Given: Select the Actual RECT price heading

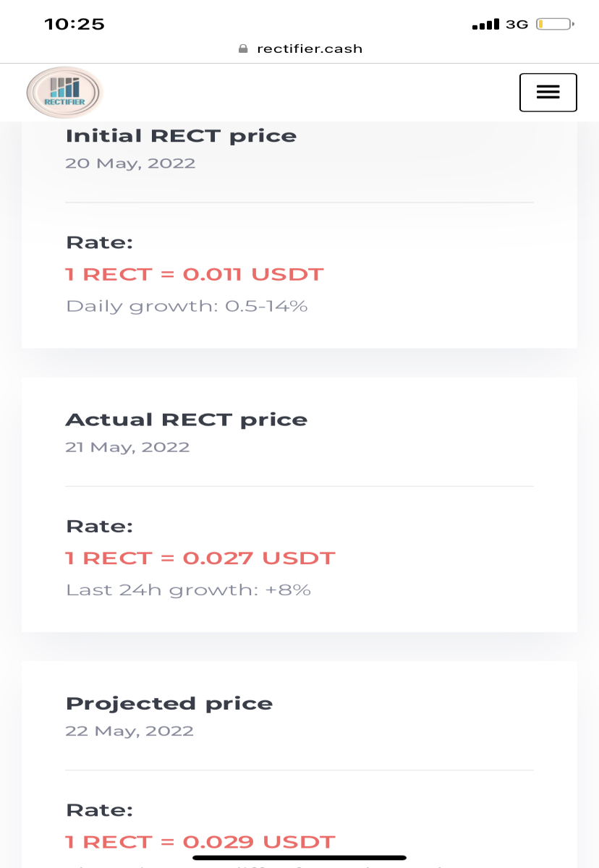Looking at the screenshot, I should pos(187,420).
